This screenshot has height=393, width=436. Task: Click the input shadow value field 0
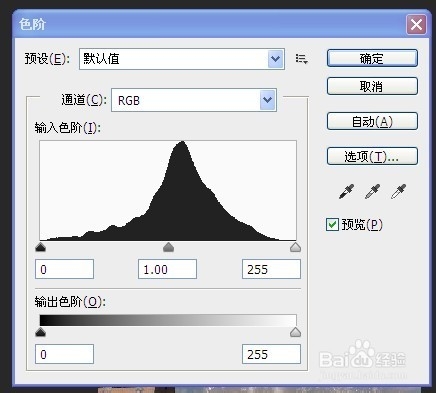(x=64, y=269)
